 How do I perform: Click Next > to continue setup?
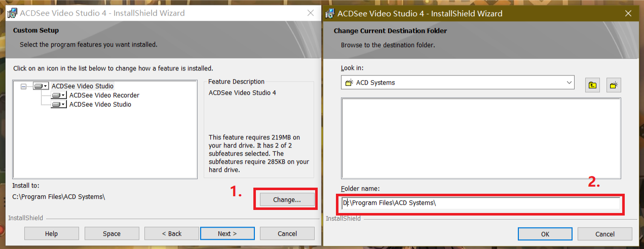coord(228,234)
